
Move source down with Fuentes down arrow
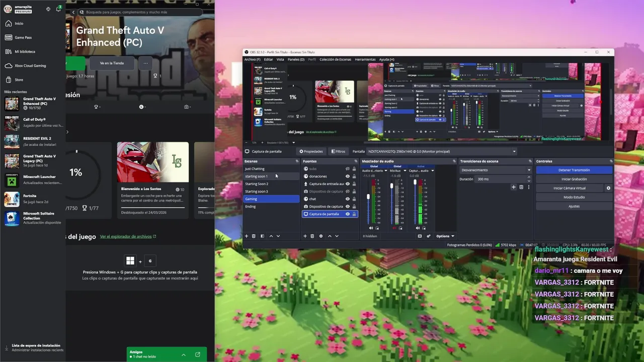[x=337, y=236]
